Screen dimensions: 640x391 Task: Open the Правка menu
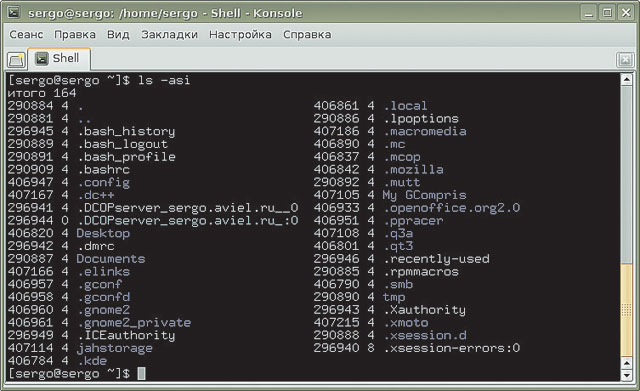point(75,35)
